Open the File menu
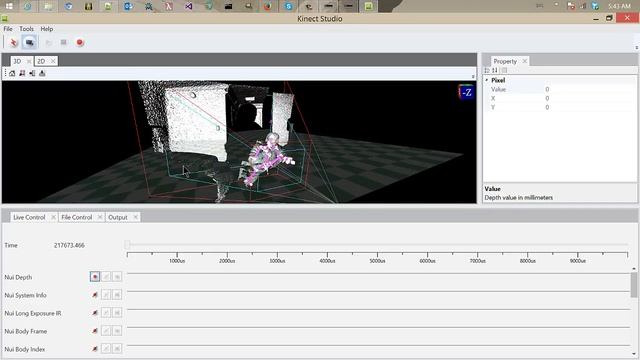The height and width of the screenshot is (360, 640). [8, 29]
